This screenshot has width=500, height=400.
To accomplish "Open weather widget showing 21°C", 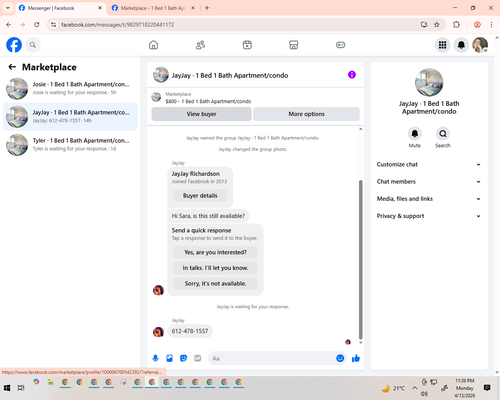I will point(393,388).
